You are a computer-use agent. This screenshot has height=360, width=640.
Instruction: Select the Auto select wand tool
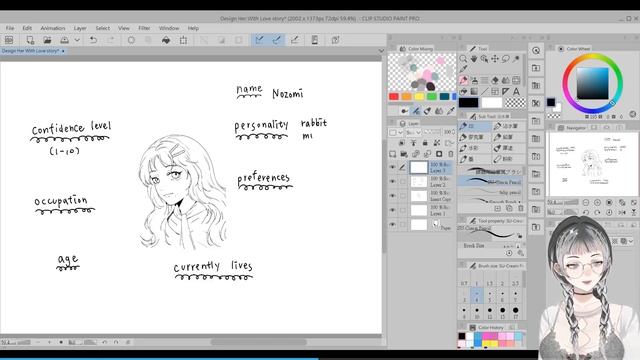(516, 59)
